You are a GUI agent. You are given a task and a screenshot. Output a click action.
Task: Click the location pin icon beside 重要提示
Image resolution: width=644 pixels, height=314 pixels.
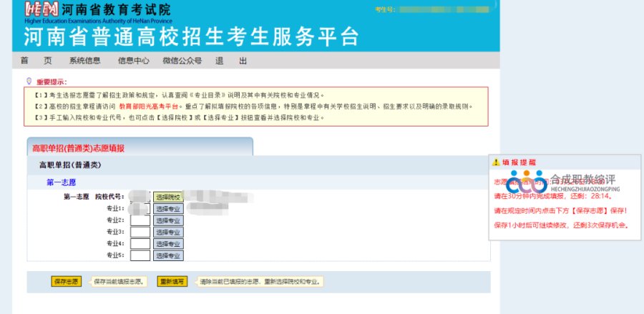pyautogui.click(x=29, y=82)
